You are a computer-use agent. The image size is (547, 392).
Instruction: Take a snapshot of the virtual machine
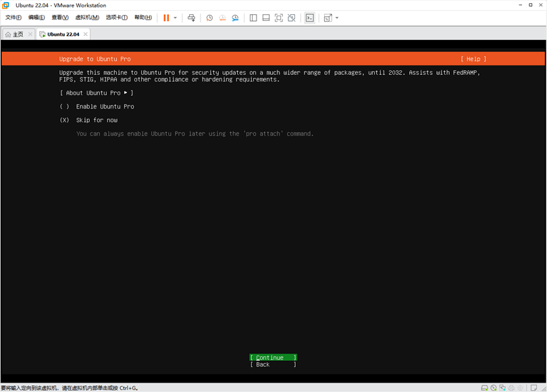(209, 18)
